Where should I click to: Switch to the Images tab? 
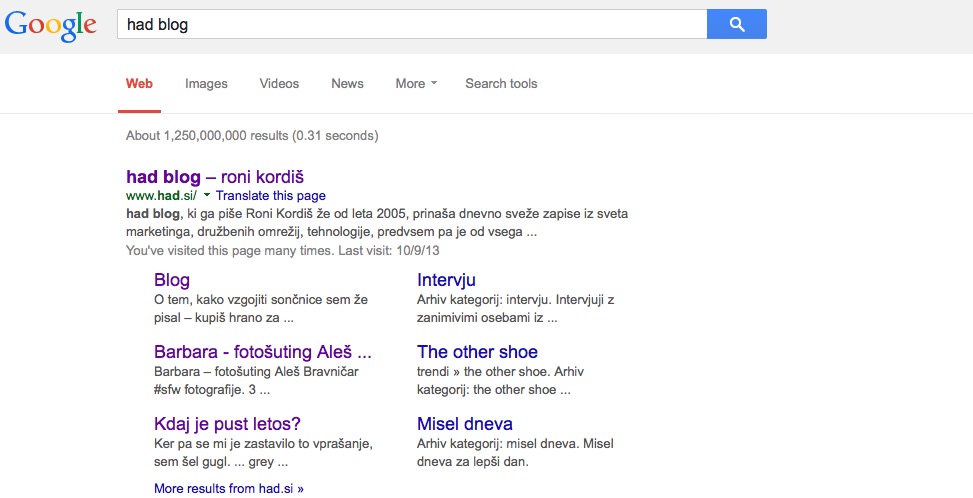[x=206, y=84]
